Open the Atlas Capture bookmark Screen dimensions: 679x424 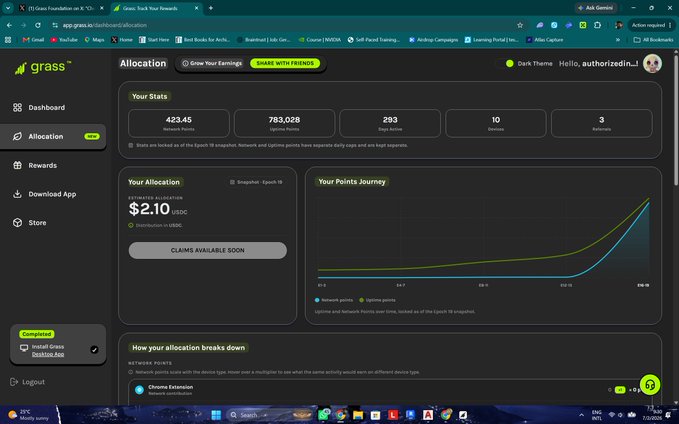(x=544, y=40)
